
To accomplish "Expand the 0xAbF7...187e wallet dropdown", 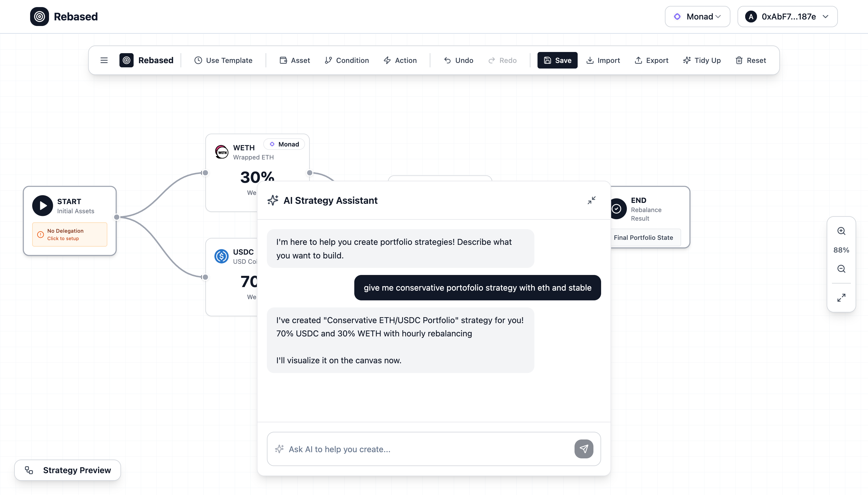I will tap(787, 17).
